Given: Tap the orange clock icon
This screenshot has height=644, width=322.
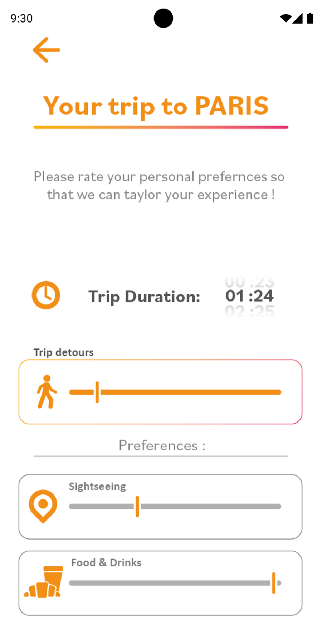Looking at the screenshot, I should click(x=46, y=296).
